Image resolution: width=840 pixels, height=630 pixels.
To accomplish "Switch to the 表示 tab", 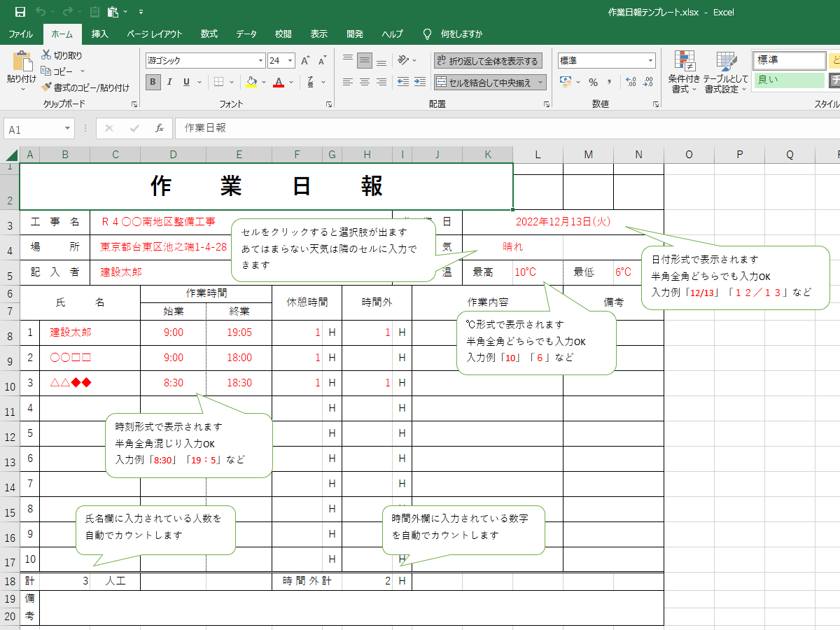I will click(x=318, y=34).
